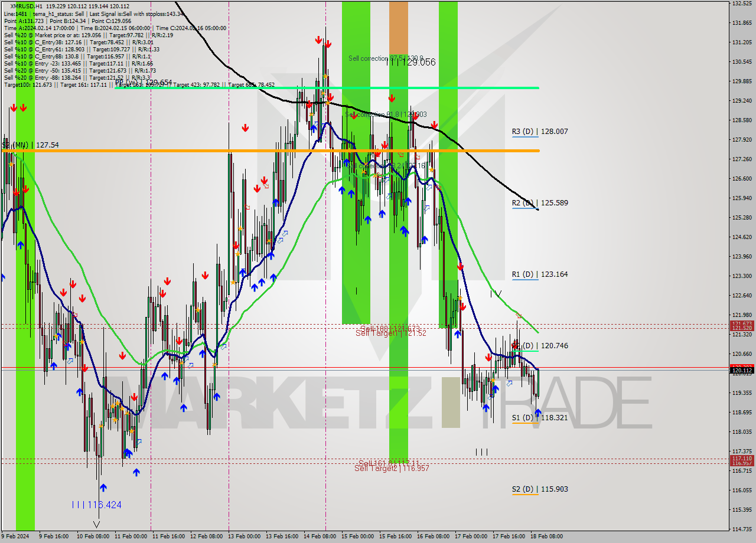Click the Time A:2024.02.14 17:00:00 info line
This screenshot has height=543, width=756.
115,28
